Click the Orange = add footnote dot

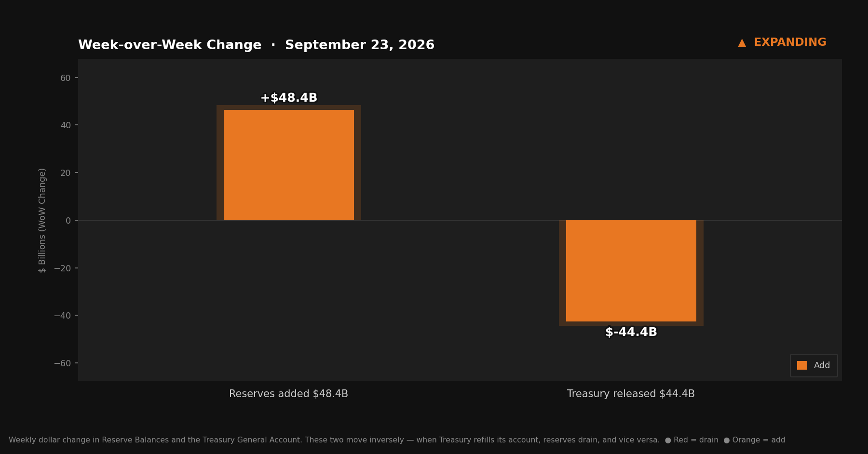point(727,441)
